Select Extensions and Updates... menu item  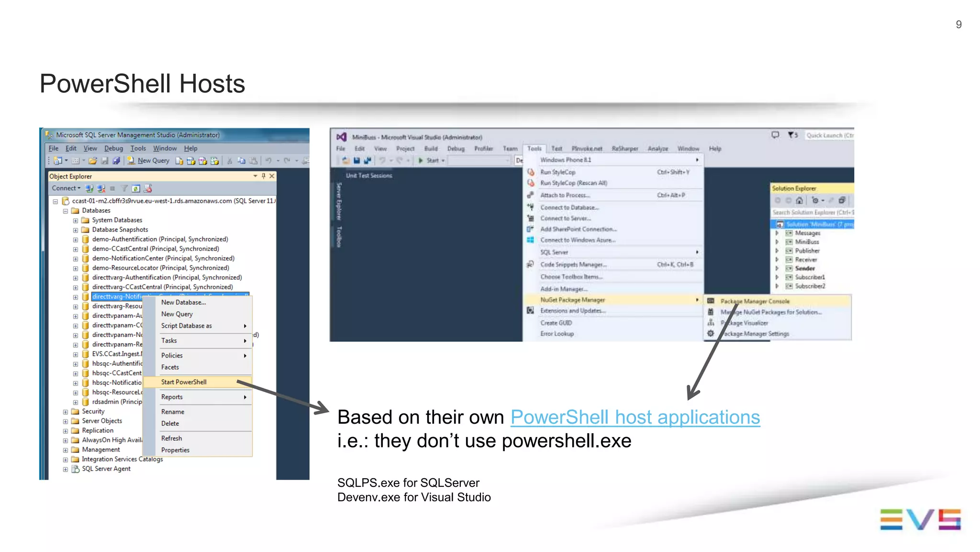pyautogui.click(x=614, y=311)
